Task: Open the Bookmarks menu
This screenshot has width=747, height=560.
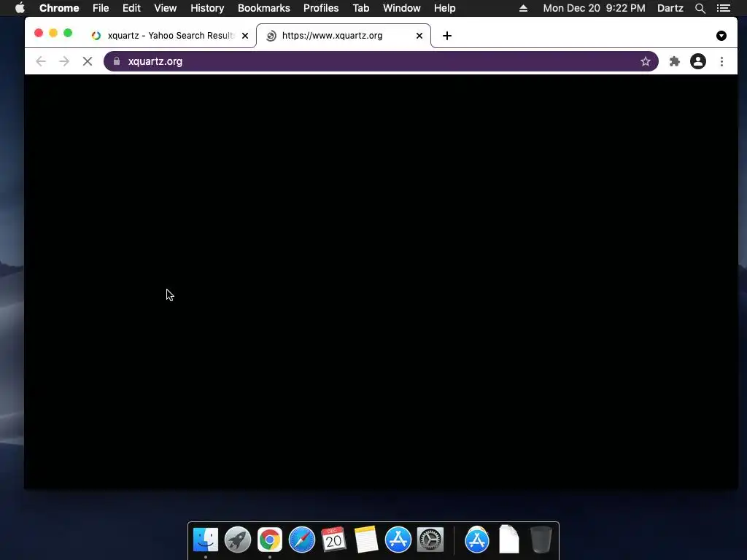Action: point(264,8)
